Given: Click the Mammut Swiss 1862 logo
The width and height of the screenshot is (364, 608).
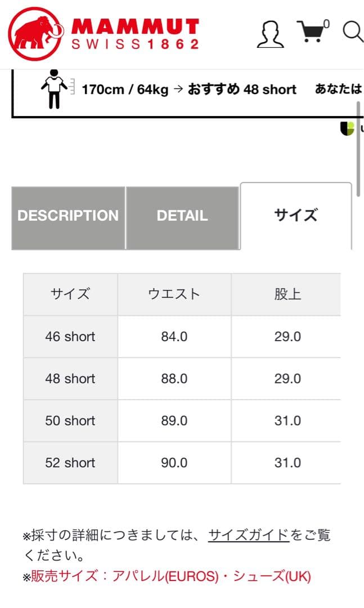Looking at the screenshot, I should [104, 31].
